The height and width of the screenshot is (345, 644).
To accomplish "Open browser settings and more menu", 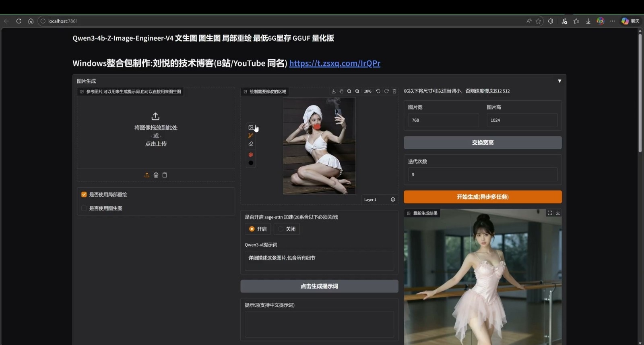I will pyautogui.click(x=612, y=21).
